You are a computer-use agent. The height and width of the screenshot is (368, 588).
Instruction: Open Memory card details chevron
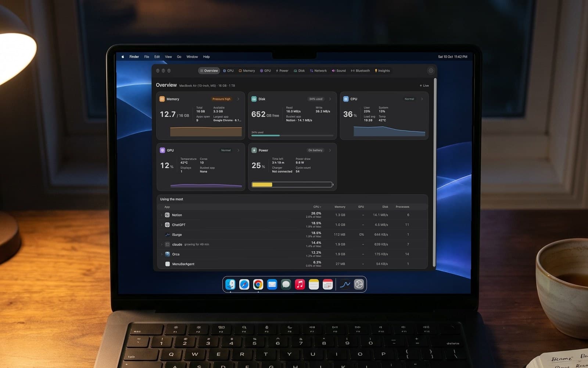click(238, 99)
